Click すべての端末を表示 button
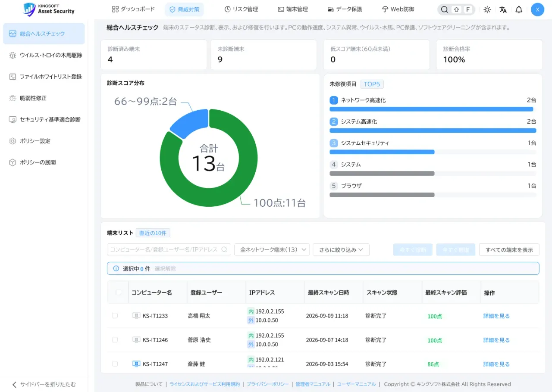 point(509,249)
